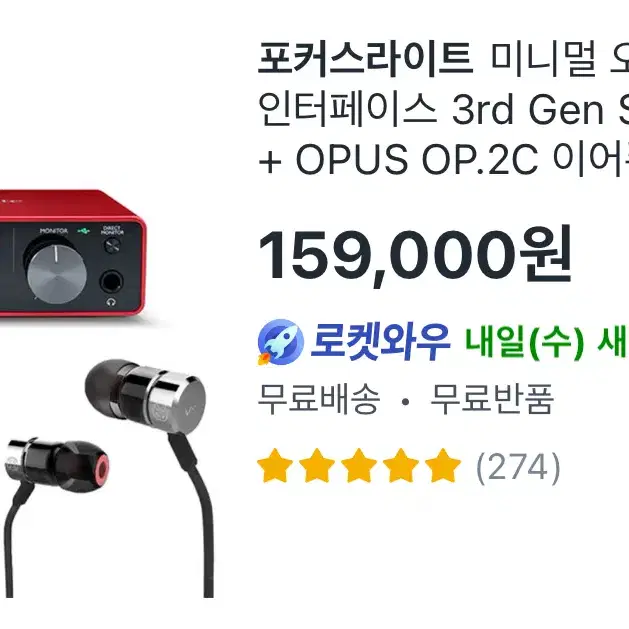Click the fifth yellow rating star
629x629 pixels.
[x=443, y=466]
